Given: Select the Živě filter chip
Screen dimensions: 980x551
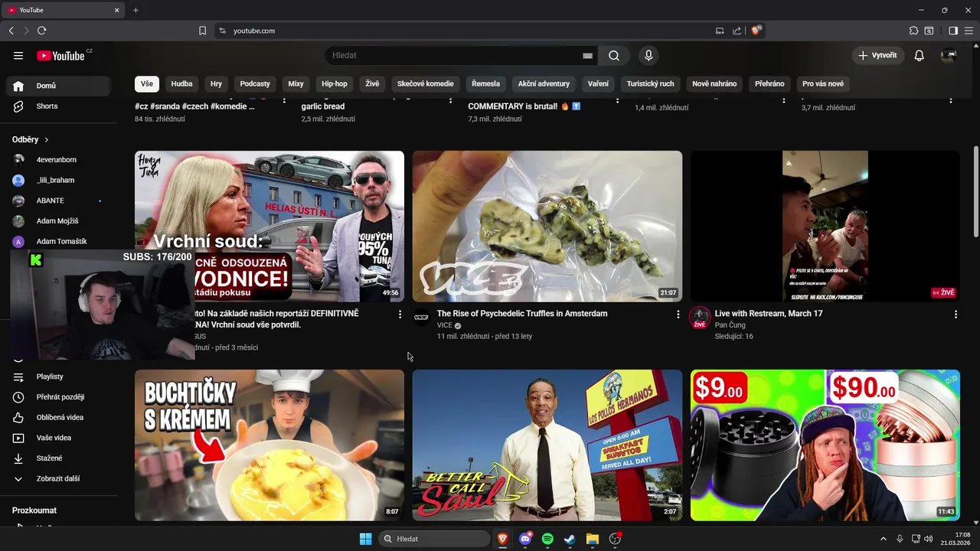Looking at the screenshot, I should click(372, 84).
